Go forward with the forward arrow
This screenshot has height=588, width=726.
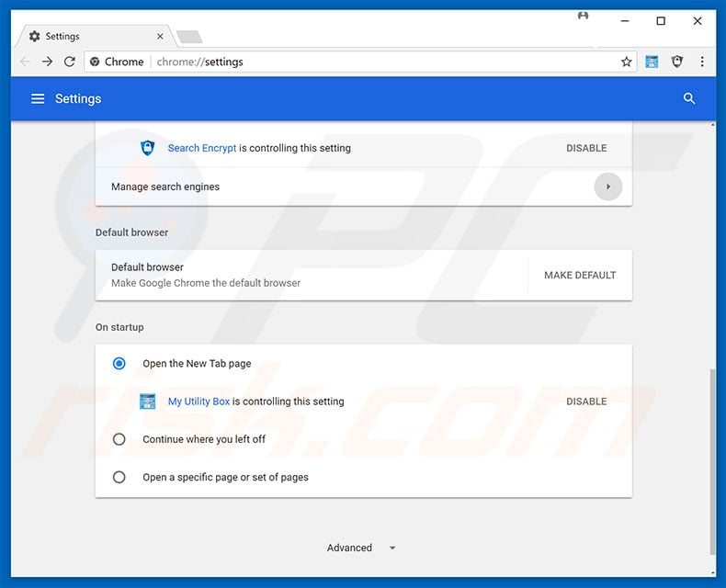point(47,62)
